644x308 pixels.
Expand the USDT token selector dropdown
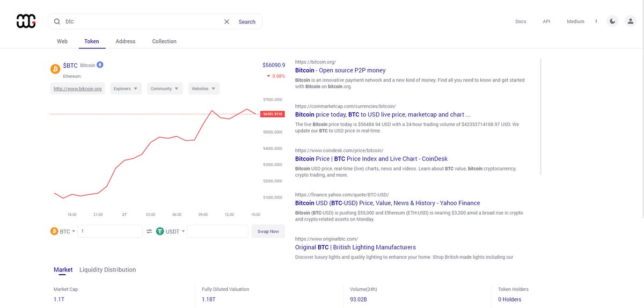[183, 231]
